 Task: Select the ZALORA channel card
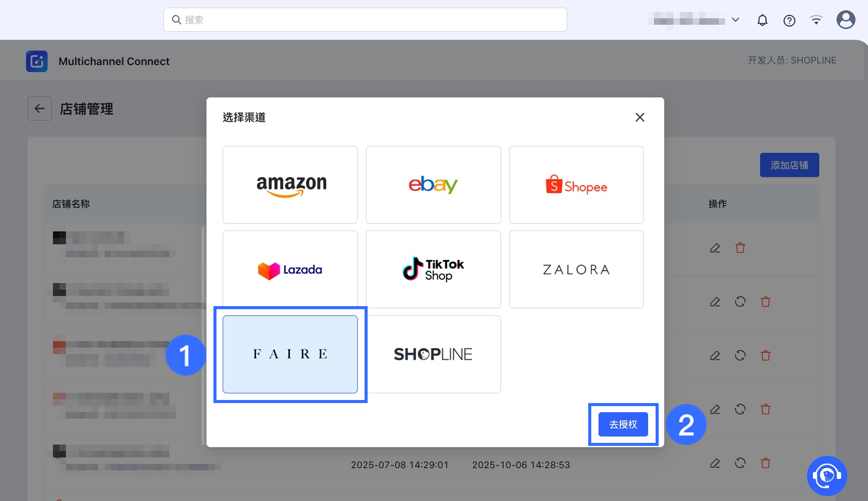pyautogui.click(x=576, y=269)
